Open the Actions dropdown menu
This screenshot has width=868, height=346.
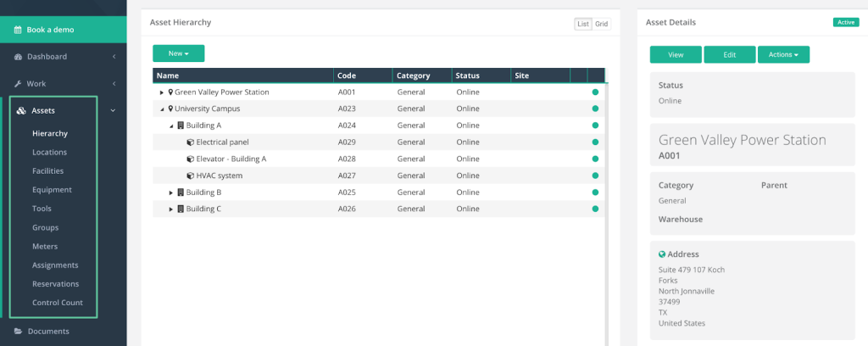783,54
